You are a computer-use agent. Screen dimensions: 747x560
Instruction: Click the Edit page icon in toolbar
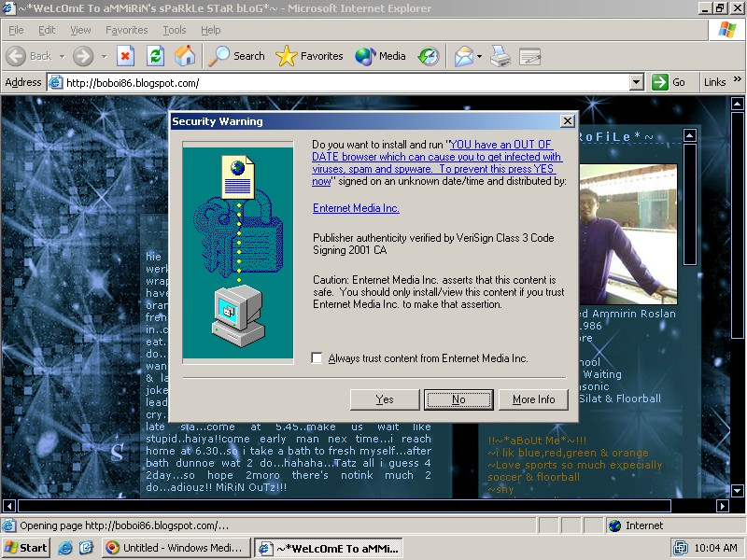(x=529, y=56)
